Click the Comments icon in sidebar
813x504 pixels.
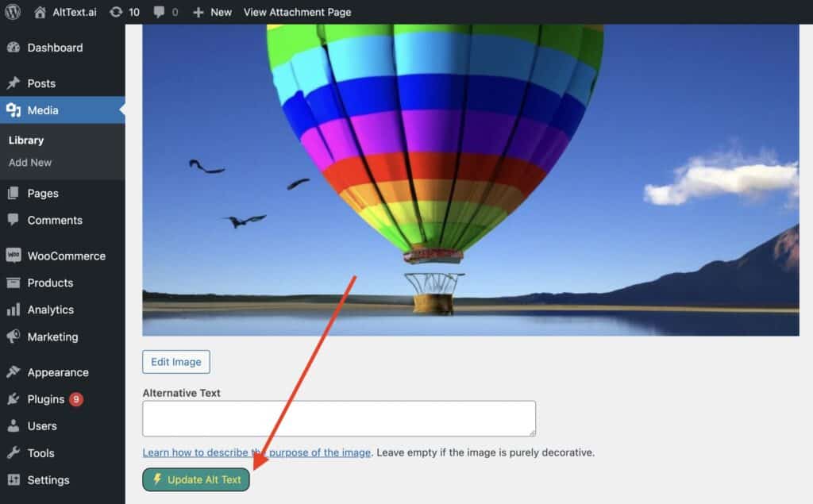(13, 219)
